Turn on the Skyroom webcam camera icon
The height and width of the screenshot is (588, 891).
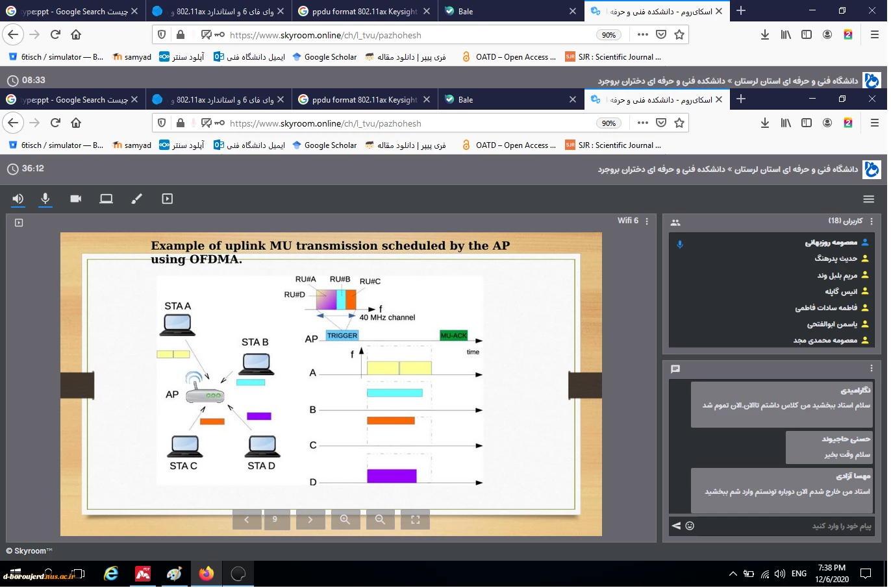pyautogui.click(x=76, y=199)
